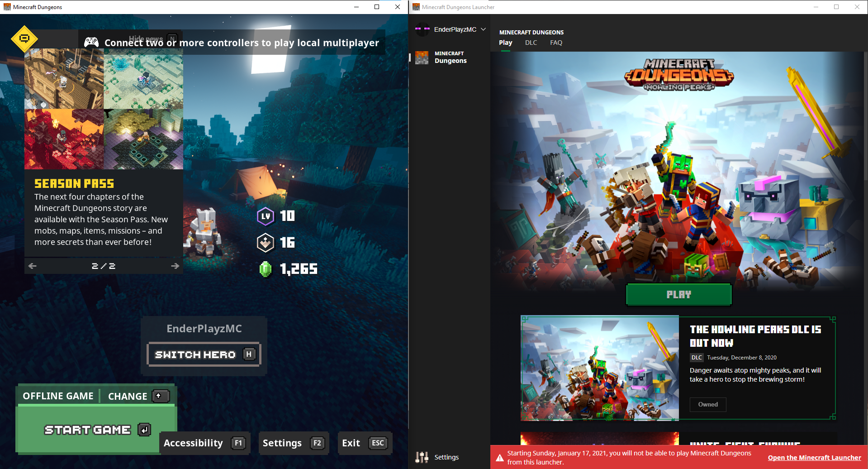
Task: Open the Minecraft Launcher link
Action: click(814, 458)
